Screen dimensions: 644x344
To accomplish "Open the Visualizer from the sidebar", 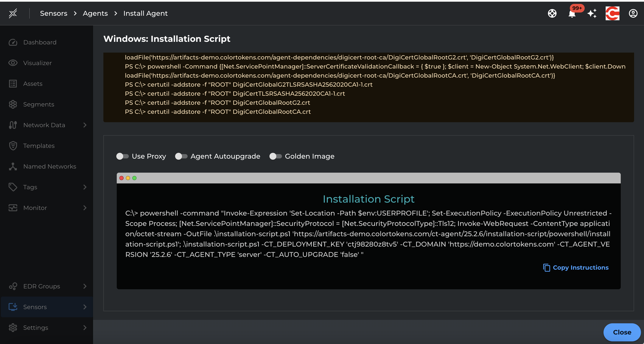I will 37,63.
